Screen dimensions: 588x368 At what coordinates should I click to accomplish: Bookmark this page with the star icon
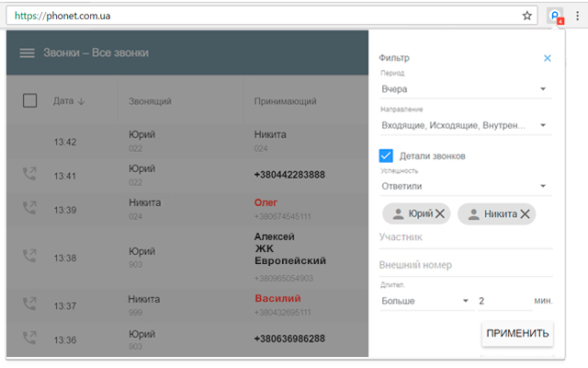[527, 16]
